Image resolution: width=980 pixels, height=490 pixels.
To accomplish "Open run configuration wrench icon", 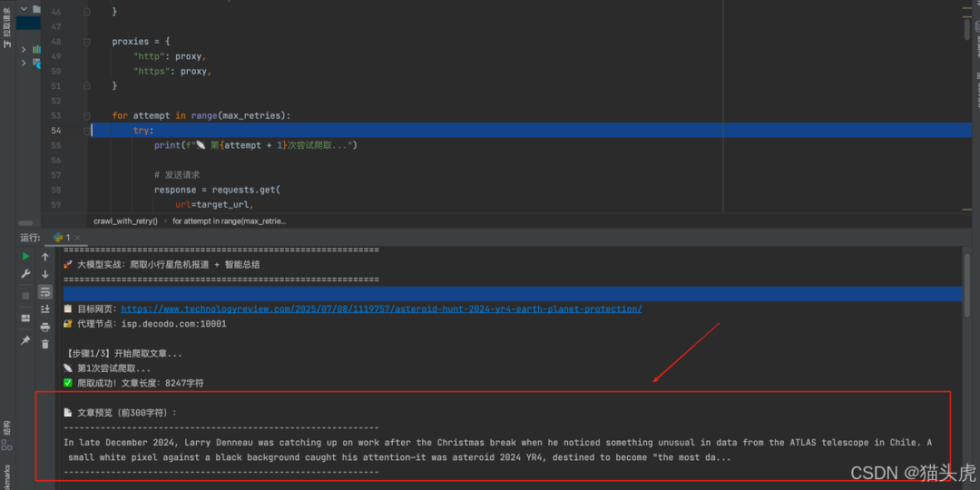I will click(x=25, y=273).
